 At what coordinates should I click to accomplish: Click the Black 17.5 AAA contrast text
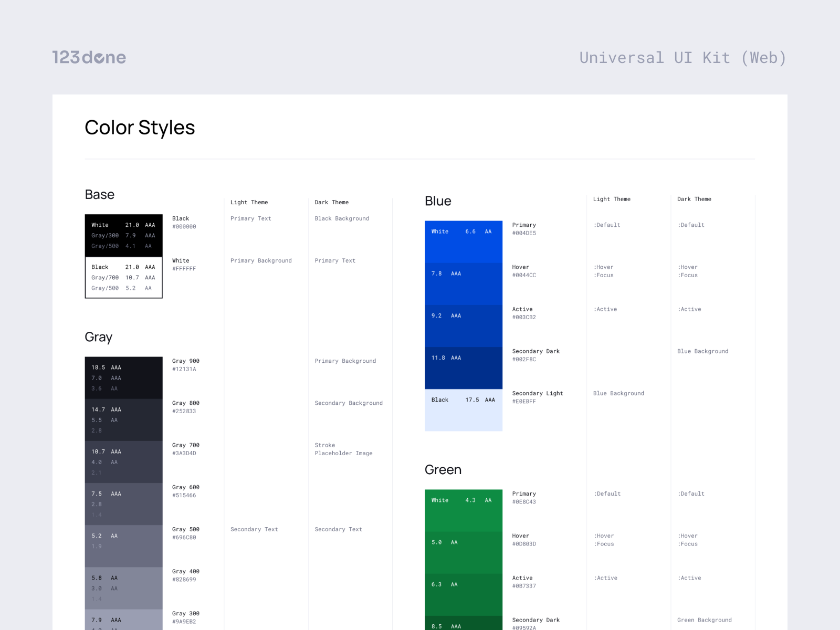463,400
